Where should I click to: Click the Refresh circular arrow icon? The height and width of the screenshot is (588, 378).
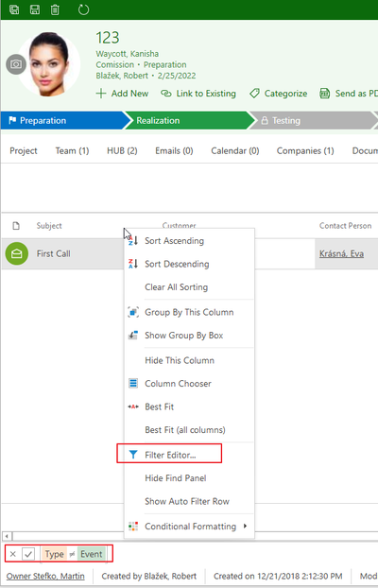coord(83,9)
